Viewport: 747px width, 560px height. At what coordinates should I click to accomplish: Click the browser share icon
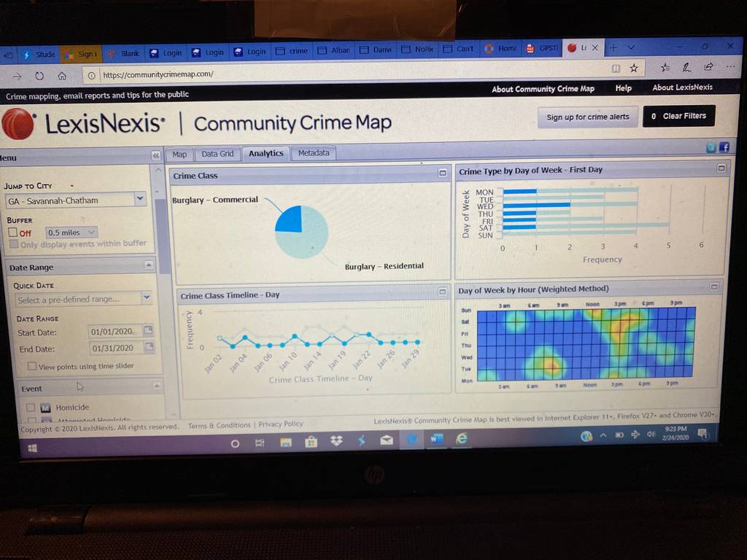(x=708, y=66)
